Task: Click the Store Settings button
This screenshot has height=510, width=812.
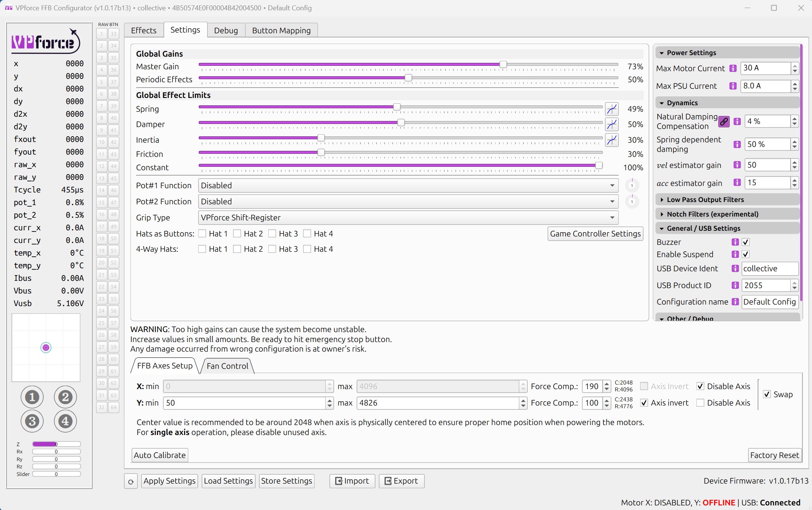Action: (286, 481)
